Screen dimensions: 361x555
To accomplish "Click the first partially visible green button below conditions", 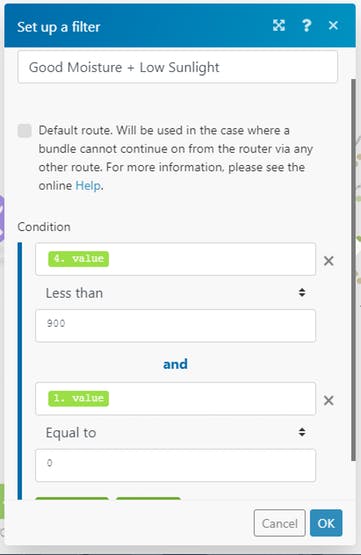I will 72,498.
